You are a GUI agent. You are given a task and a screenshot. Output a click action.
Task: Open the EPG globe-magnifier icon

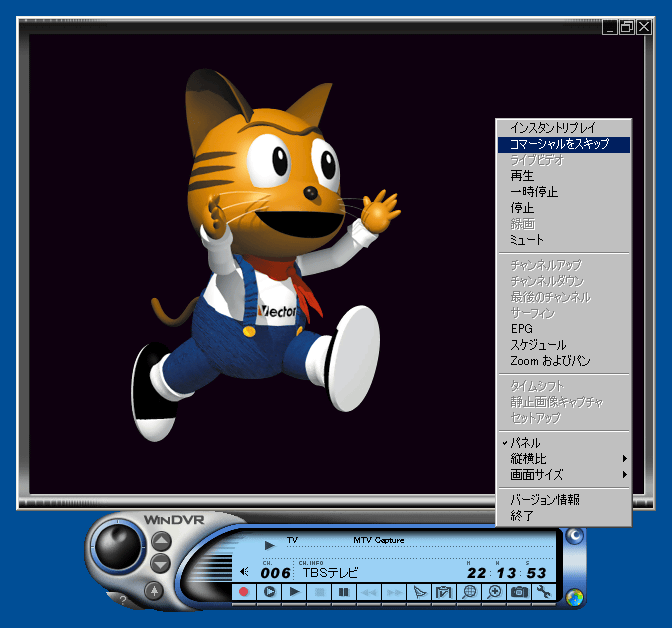[x=469, y=592]
